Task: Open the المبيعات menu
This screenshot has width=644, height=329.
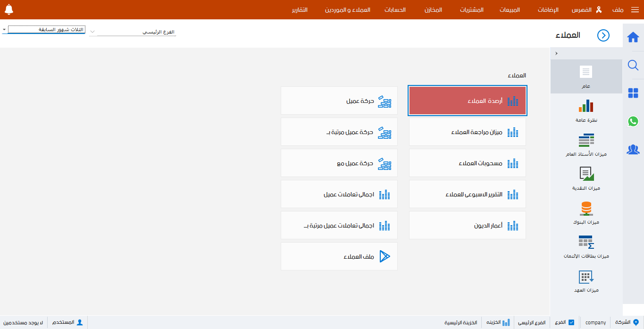Action: tap(510, 10)
